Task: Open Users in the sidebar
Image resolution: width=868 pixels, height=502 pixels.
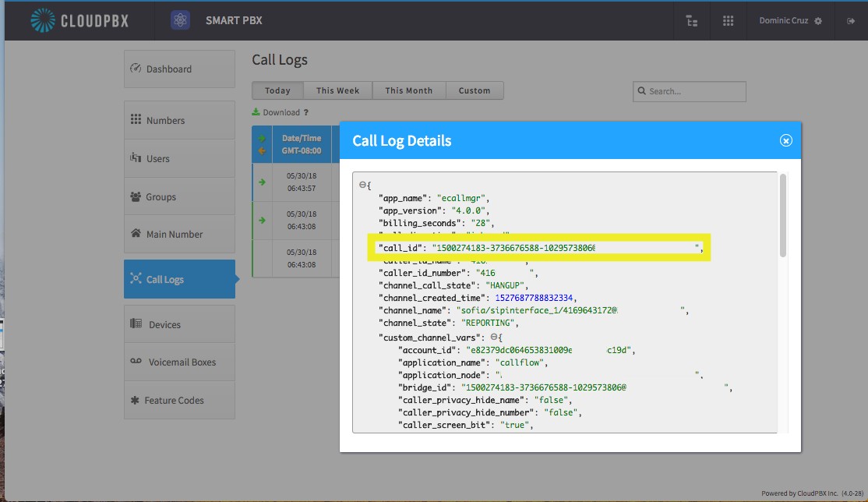Action: pyautogui.click(x=179, y=158)
